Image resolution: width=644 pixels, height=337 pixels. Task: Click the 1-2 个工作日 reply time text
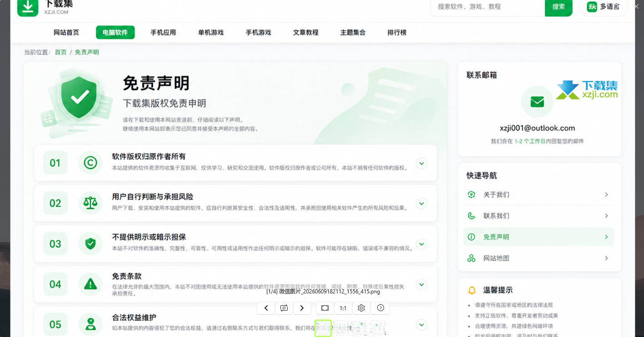530,141
